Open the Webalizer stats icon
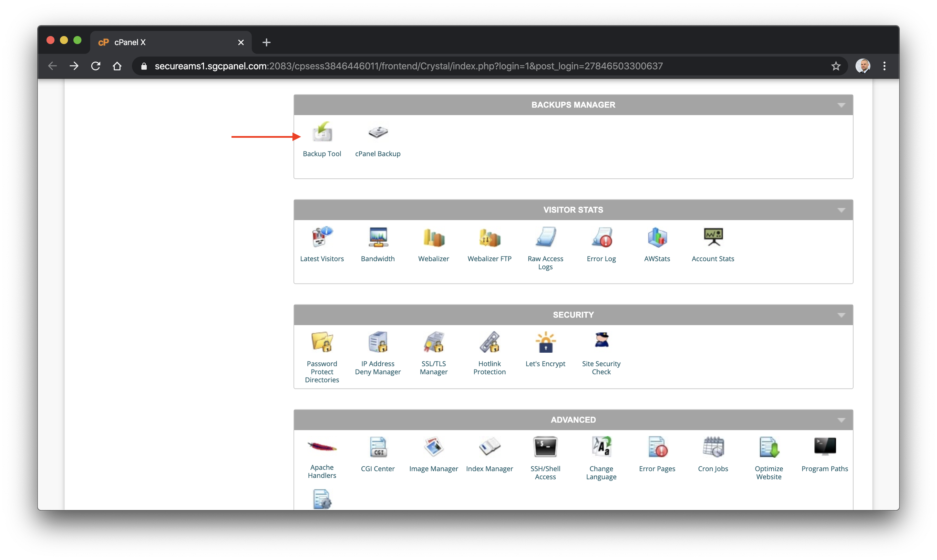Screen dimensions: 937x560 [434, 238]
